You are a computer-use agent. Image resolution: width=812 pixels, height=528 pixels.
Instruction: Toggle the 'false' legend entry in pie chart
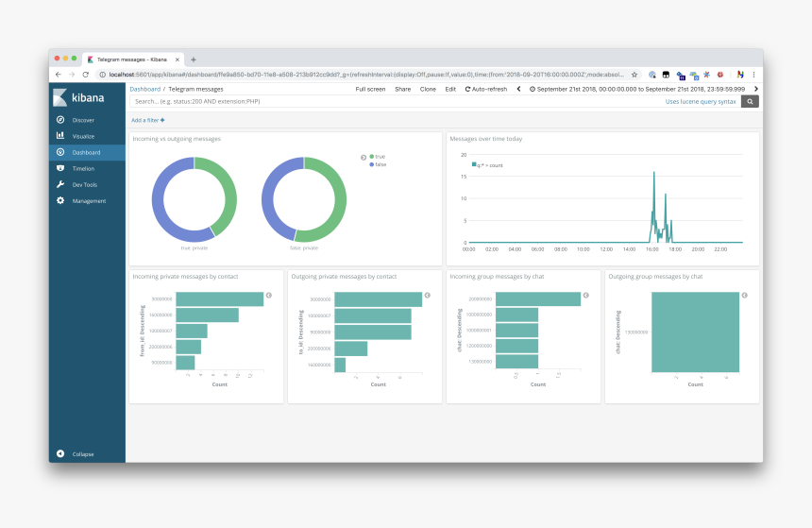tap(380, 164)
